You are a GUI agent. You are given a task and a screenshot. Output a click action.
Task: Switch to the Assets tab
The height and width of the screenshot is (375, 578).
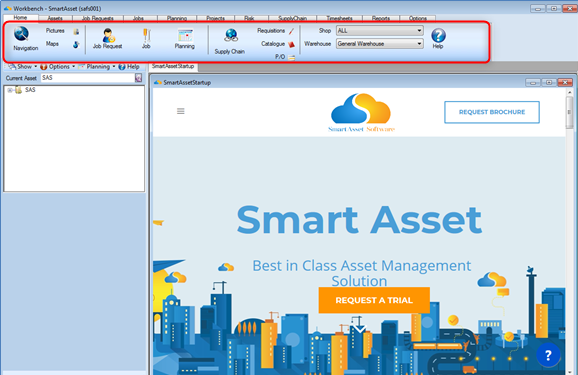[55, 18]
